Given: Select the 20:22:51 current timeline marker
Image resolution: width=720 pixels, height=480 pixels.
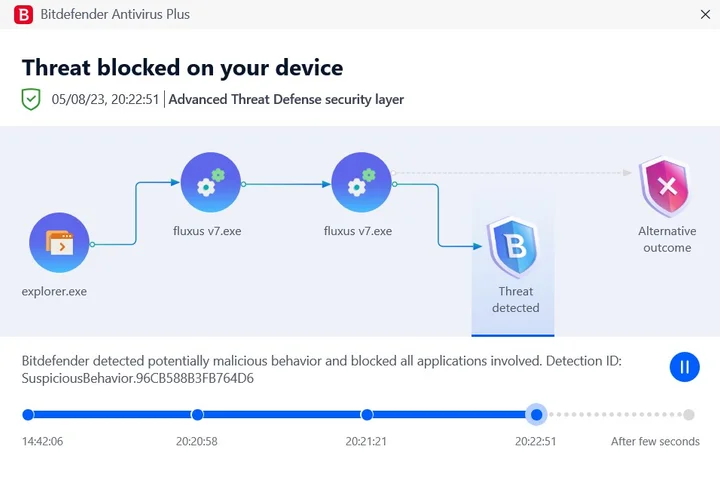Looking at the screenshot, I should click(x=536, y=415).
